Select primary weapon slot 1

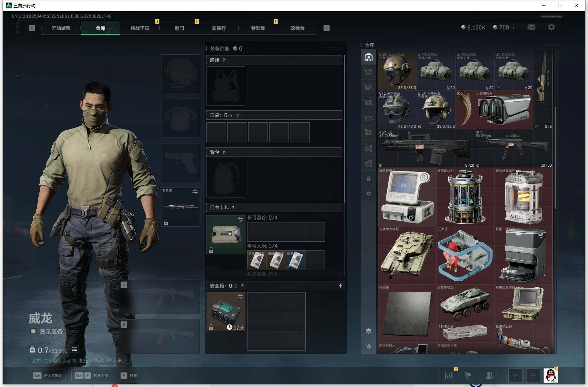pos(159,297)
